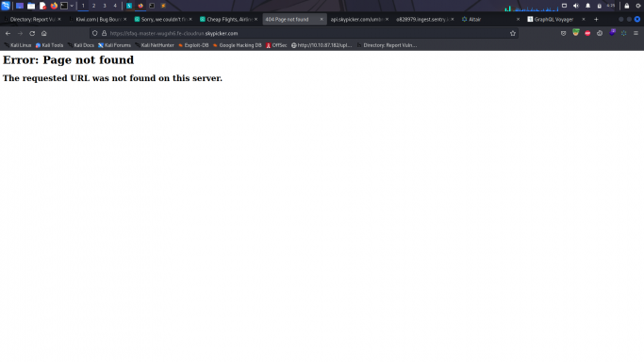Open the OffSec bookmark
The height and width of the screenshot is (362, 644).
point(276,45)
